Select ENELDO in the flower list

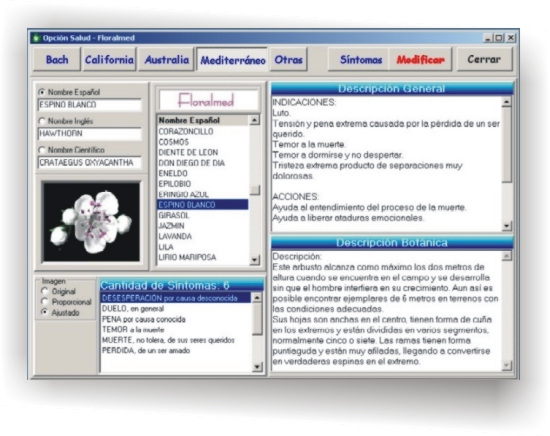pos(203,173)
